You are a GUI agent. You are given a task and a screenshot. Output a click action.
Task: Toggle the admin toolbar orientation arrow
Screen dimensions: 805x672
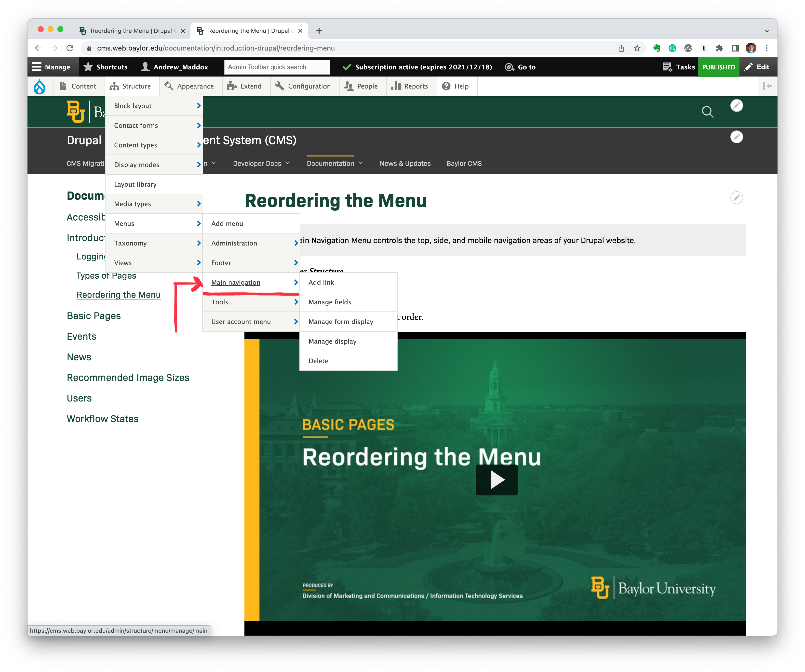pyautogui.click(x=768, y=86)
